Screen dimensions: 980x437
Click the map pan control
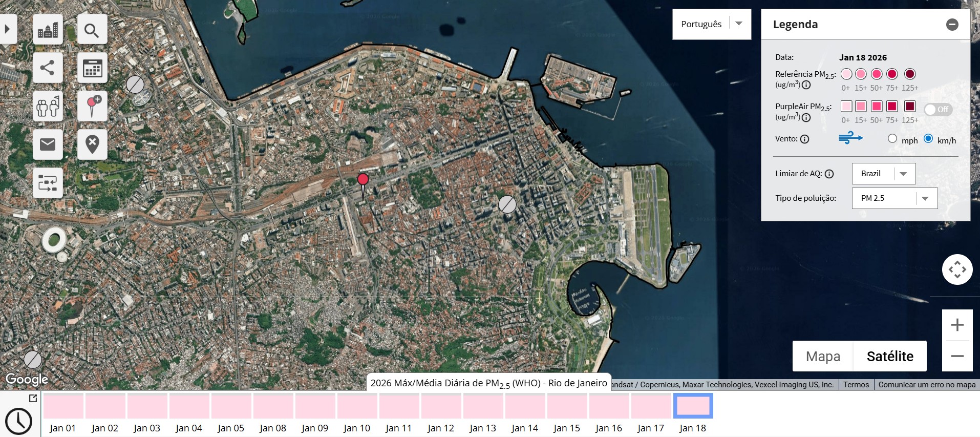click(x=957, y=269)
